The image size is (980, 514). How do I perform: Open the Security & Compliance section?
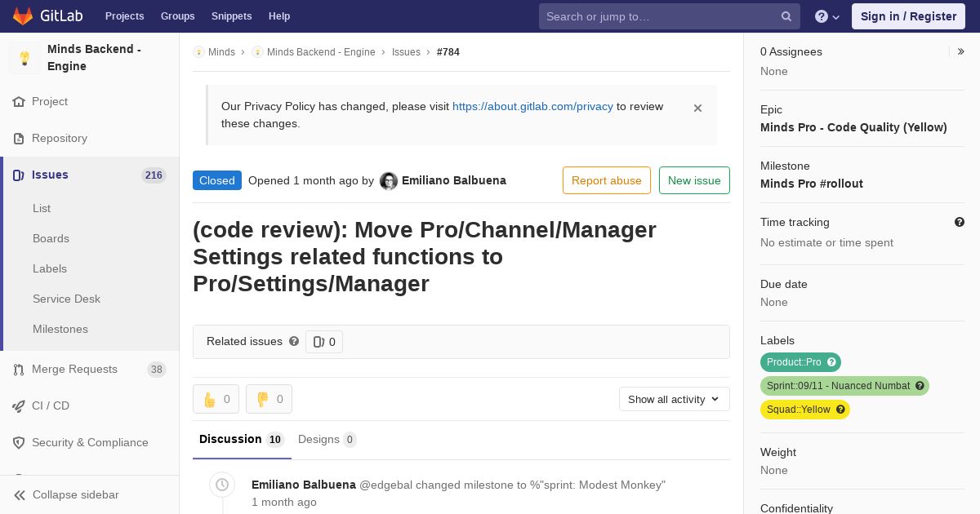tap(90, 442)
